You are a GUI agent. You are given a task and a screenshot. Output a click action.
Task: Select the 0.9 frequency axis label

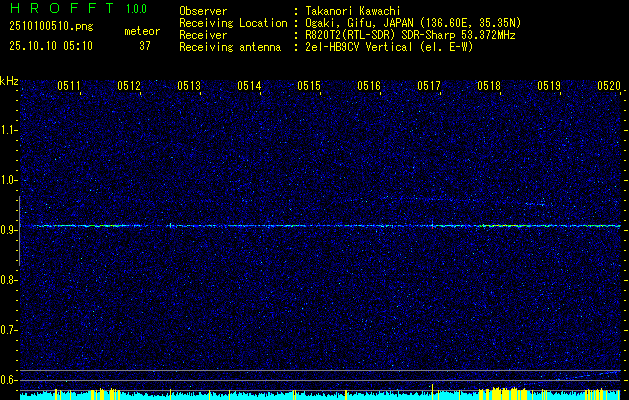coord(9,230)
